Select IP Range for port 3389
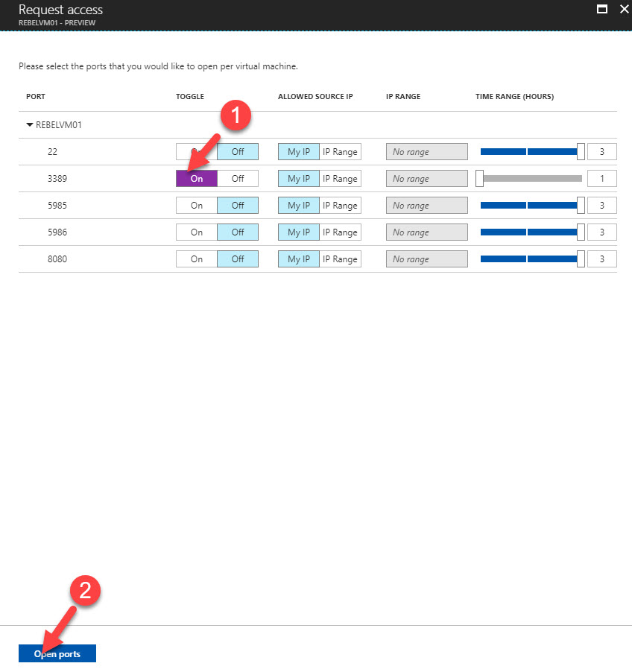Viewport: 632px width, 672px height. 340,179
